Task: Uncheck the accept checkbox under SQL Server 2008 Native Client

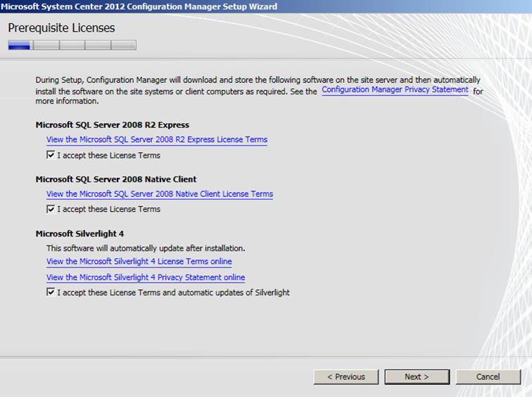Action: coord(51,209)
